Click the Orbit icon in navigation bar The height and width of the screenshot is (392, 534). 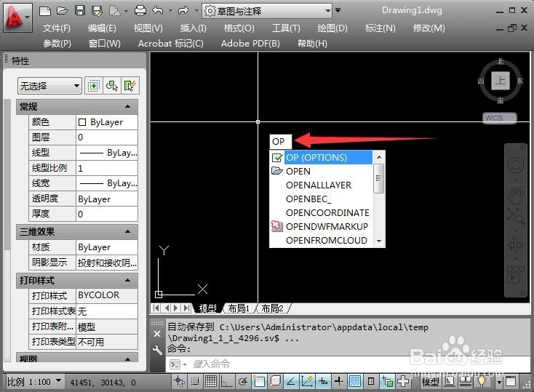pos(516,244)
